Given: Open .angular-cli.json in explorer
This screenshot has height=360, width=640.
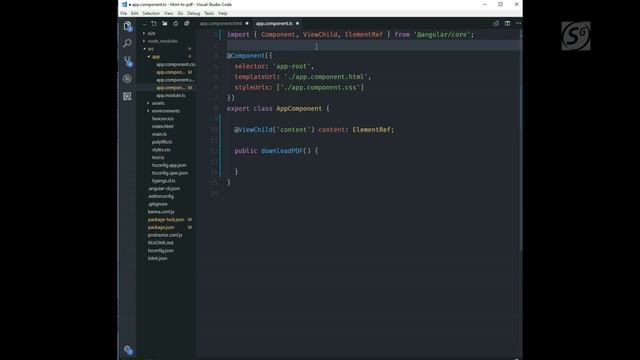Looking at the screenshot, I should tap(164, 189).
